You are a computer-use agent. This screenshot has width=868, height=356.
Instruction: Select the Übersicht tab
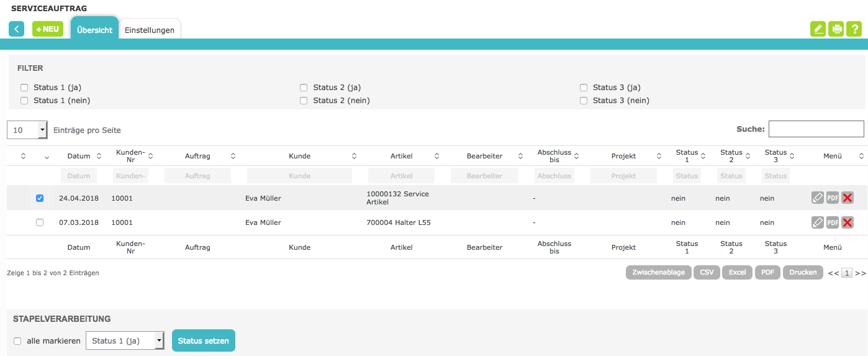click(x=94, y=30)
